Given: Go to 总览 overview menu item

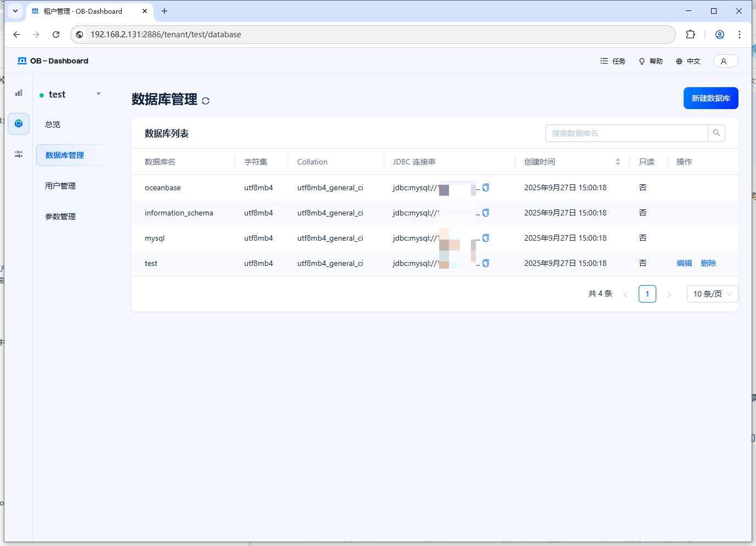Looking at the screenshot, I should [x=53, y=124].
